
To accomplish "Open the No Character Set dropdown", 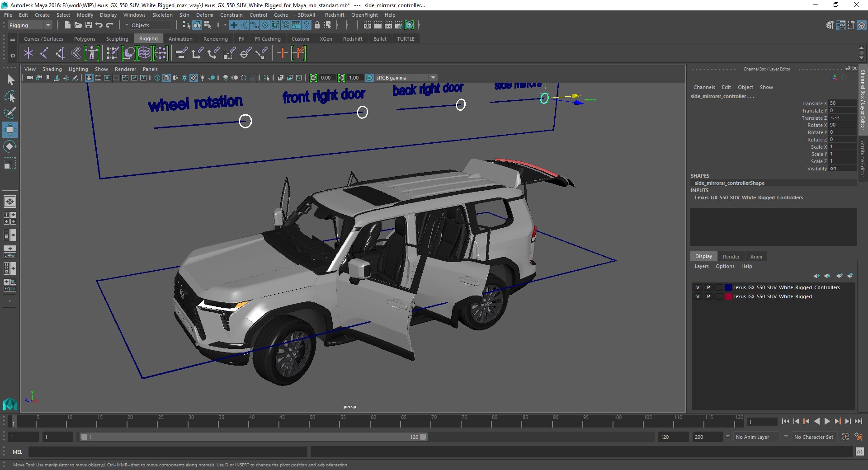I will coord(815,437).
